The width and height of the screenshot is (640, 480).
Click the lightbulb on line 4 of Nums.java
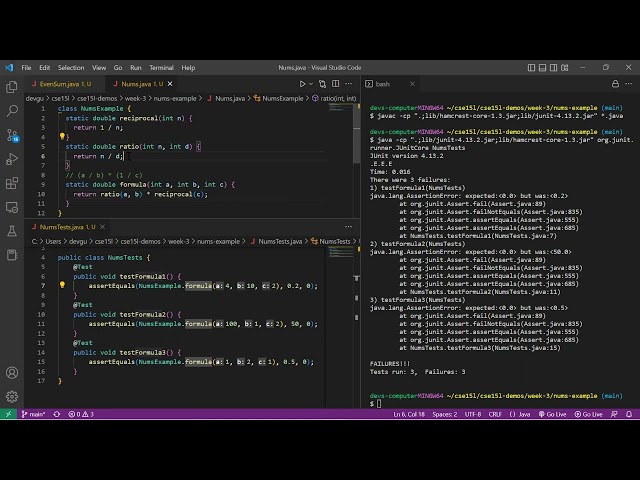(x=62, y=136)
